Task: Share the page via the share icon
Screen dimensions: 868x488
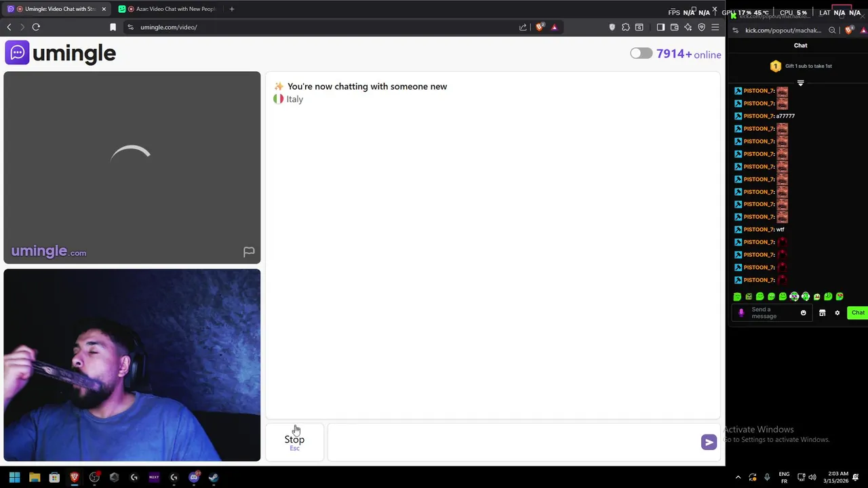Action: click(x=523, y=27)
